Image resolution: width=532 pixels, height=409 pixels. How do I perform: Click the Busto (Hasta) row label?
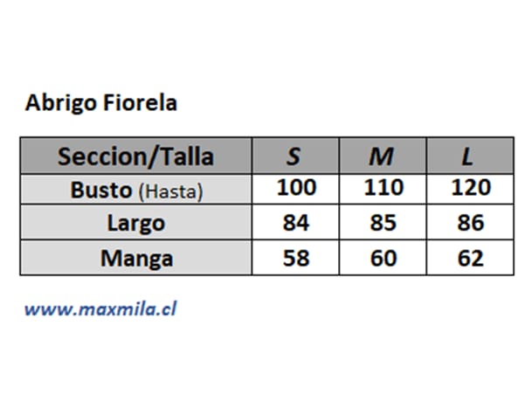[136, 190]
